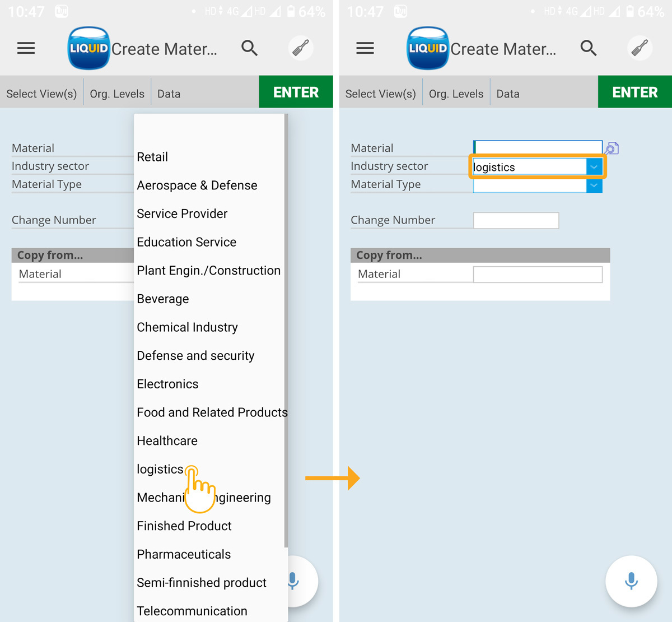
Task: Click the Change Number input field
Action: (x=516, y=220)
